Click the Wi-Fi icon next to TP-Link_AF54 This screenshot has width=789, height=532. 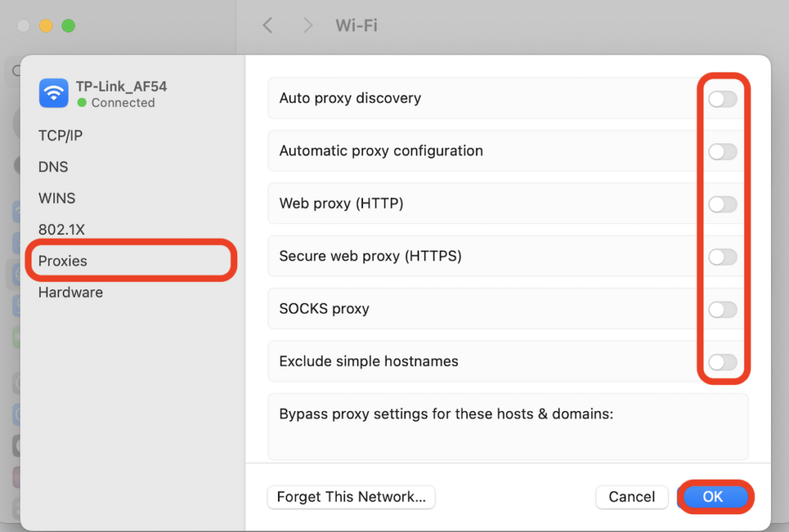[x=52, y=92]
